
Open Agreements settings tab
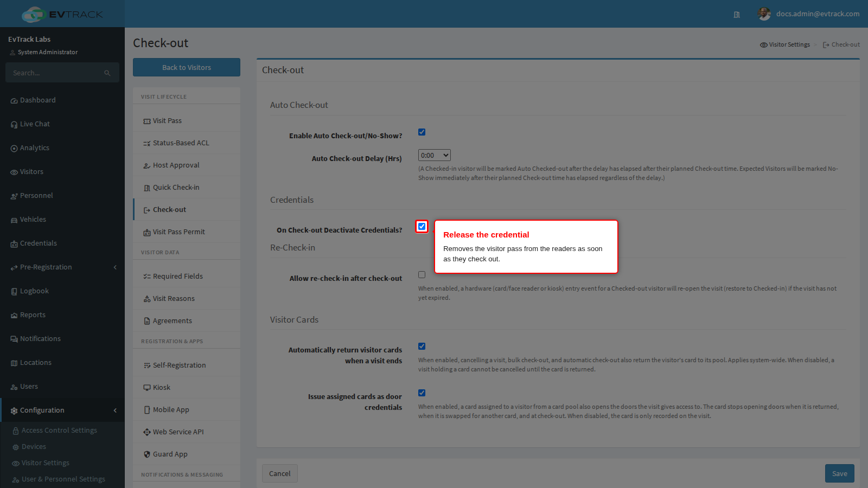click(187, 321)
